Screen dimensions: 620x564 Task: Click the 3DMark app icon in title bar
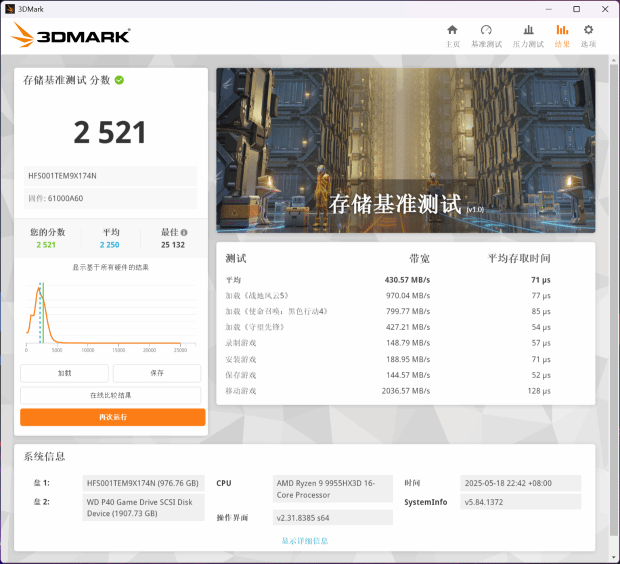click(10, 9)
